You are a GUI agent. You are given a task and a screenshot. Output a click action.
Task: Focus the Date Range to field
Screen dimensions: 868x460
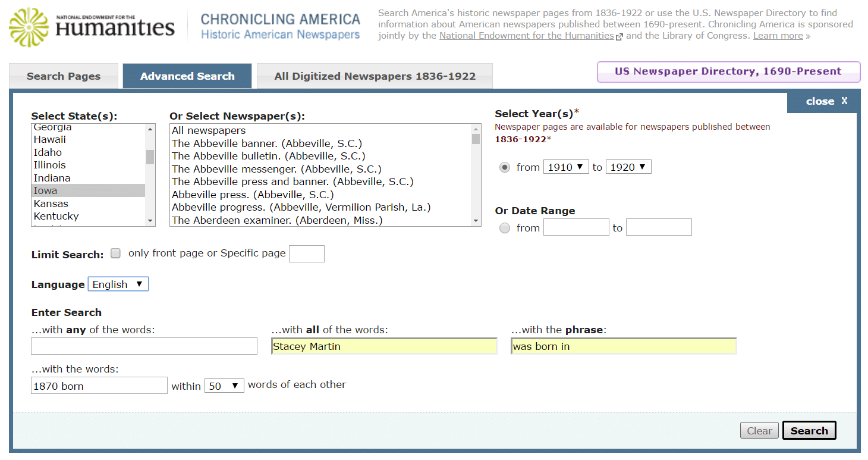point(659,227)
